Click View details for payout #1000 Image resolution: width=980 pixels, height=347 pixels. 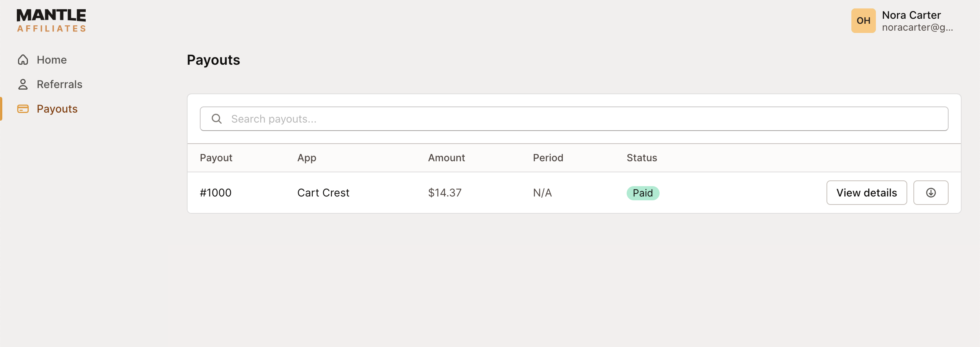(x=867, y=193)
